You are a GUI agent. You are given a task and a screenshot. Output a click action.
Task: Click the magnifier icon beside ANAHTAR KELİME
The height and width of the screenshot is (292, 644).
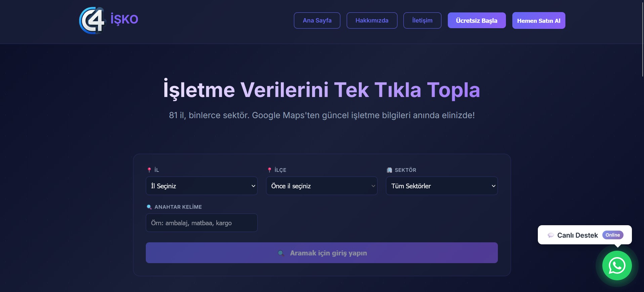point(149,207)
